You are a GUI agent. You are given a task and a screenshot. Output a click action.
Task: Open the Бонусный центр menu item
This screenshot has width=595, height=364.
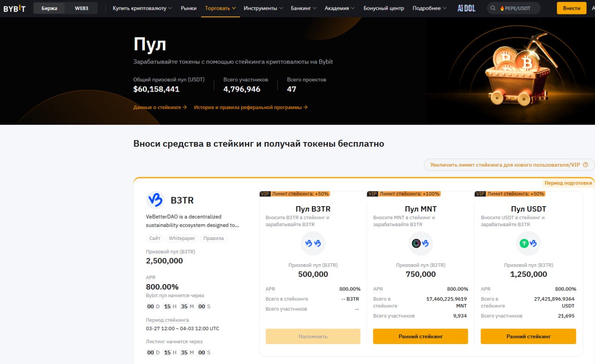383,8
